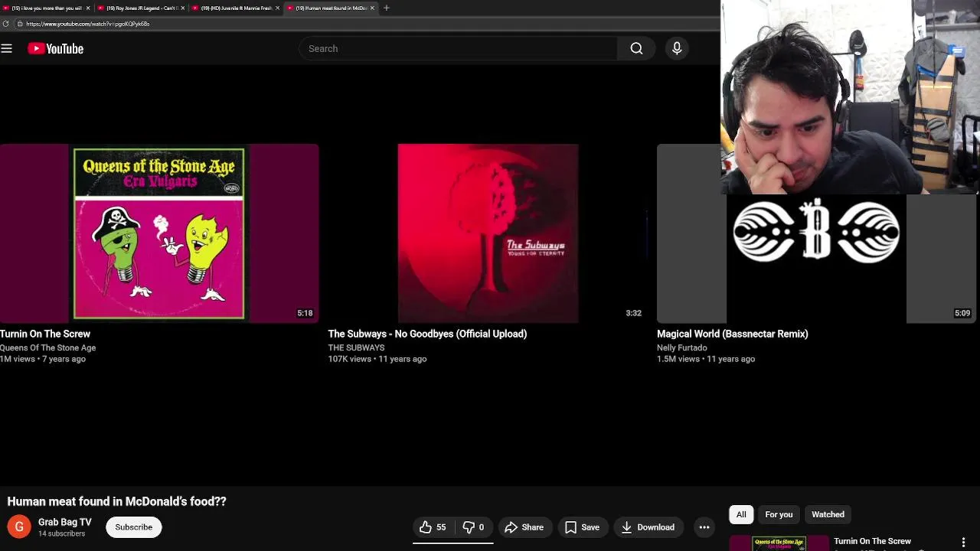Download the video
Viewport: 980px width, 551px height.
pyautogui.click(x=648, y=527)
